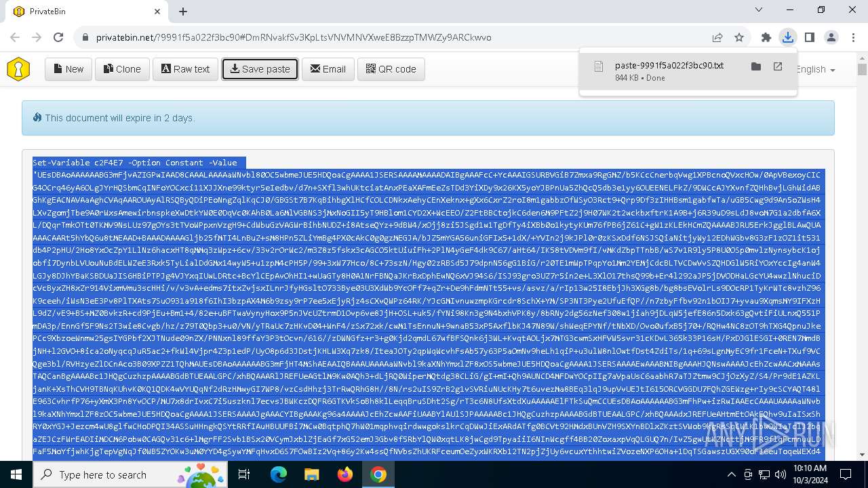The image size is (868, 488).
Task: Click the Set-Variable c2F4E7 line
Action: coord(135,163)
